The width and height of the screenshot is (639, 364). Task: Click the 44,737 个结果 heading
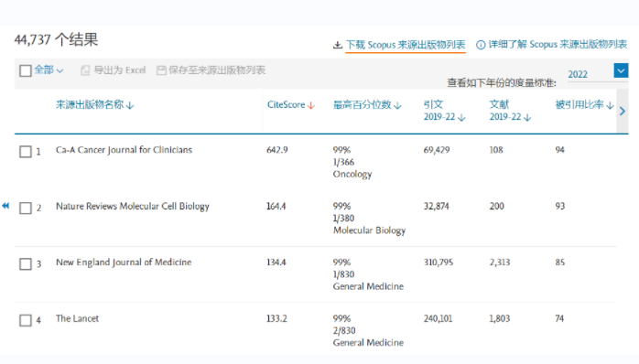(x=56, y=40)
